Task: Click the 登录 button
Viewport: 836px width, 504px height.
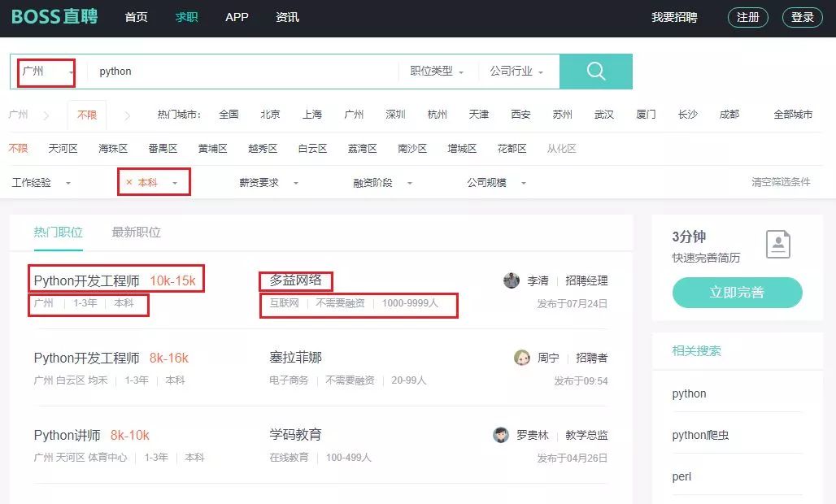Action: [802, 17]
